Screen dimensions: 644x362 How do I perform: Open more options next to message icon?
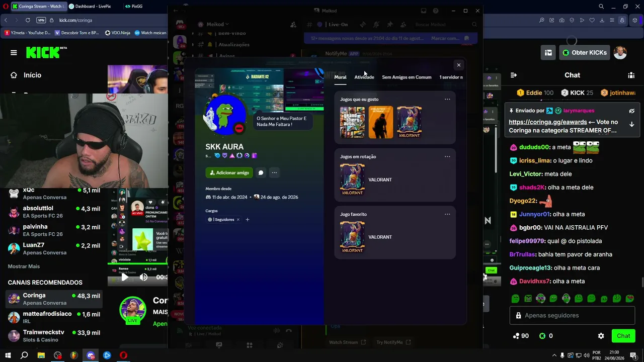[274, 172]
